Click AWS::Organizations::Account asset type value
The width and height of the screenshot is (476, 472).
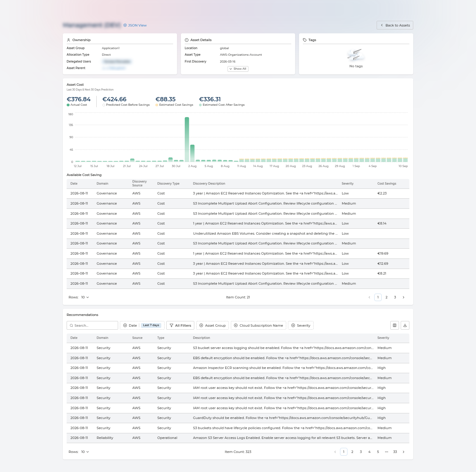pos(241,55)
